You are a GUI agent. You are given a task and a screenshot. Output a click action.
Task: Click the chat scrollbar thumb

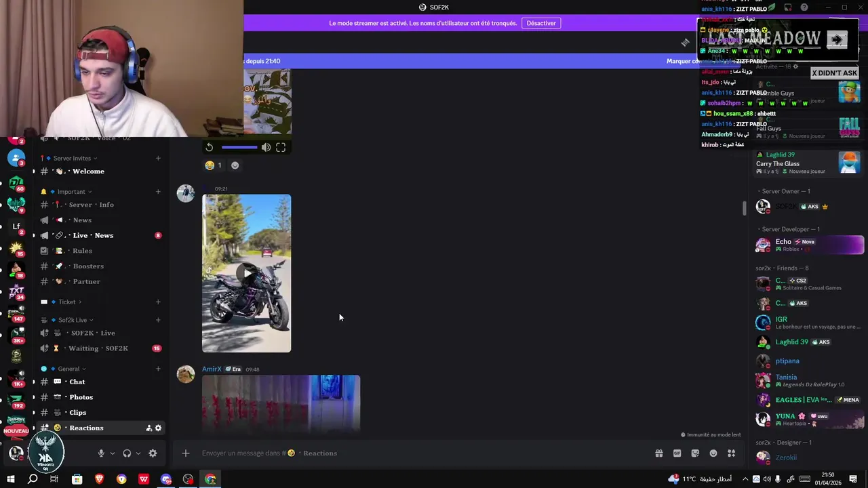pos(745,208)
